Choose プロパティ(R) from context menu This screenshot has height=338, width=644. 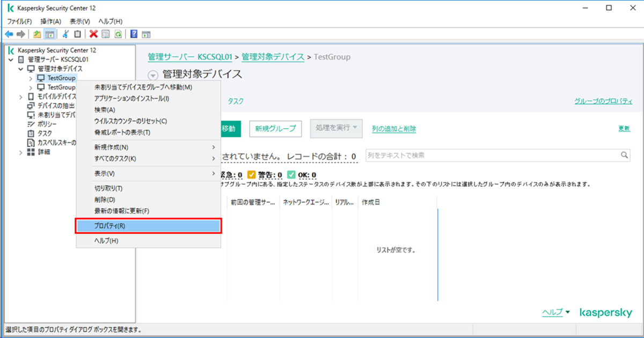[x=148, y=226]
